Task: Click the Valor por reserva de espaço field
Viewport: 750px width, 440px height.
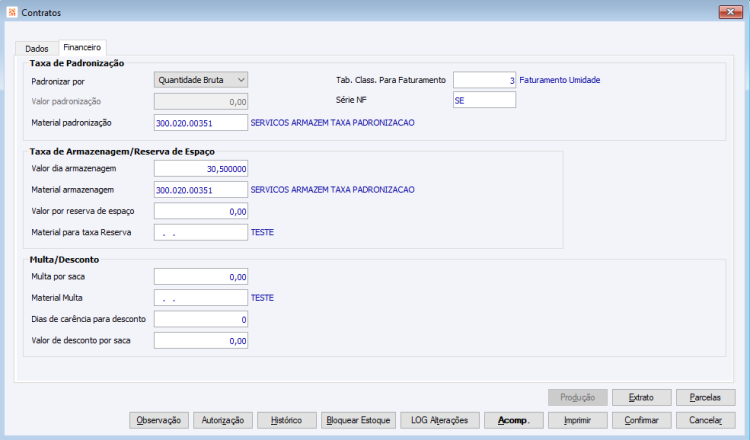Action: (201, 211)
